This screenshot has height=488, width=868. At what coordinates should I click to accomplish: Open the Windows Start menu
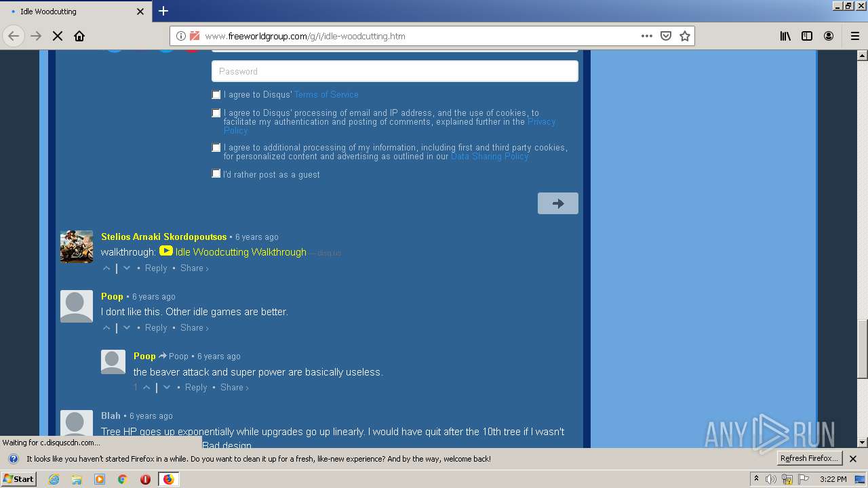click(19, 479)
